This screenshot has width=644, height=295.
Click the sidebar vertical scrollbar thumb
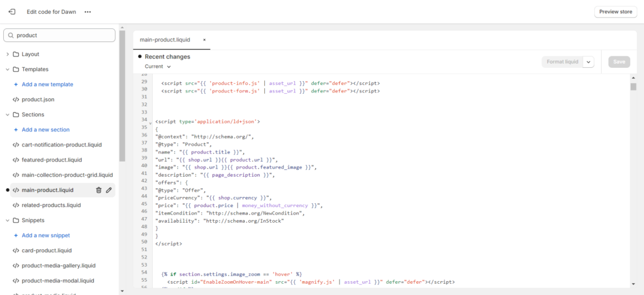[122, 96]
